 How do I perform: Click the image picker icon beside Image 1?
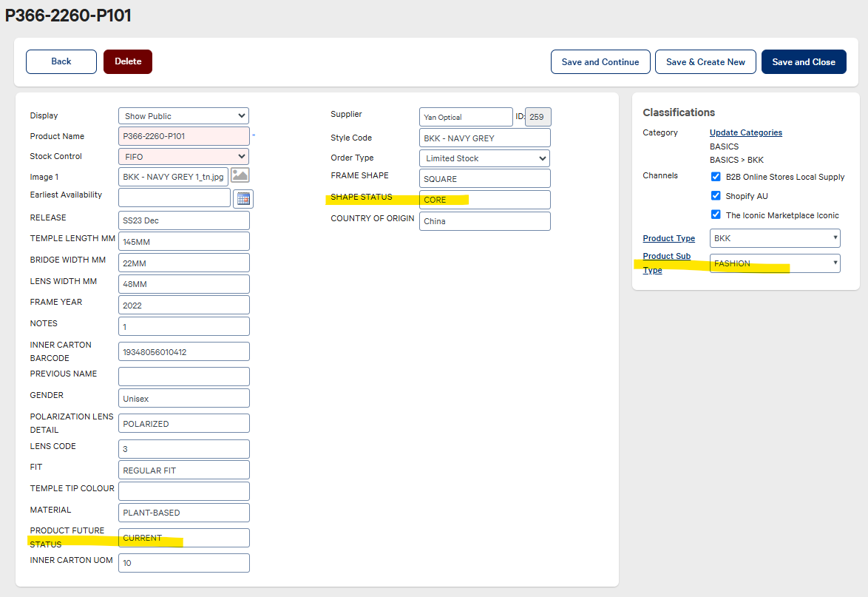click(240, 175)
